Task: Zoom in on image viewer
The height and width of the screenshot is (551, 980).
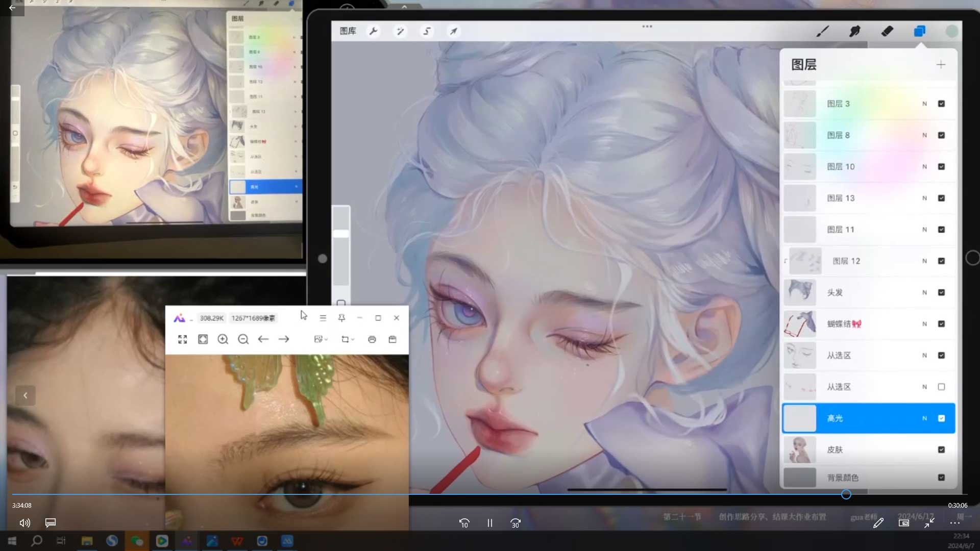Action: 223,339
